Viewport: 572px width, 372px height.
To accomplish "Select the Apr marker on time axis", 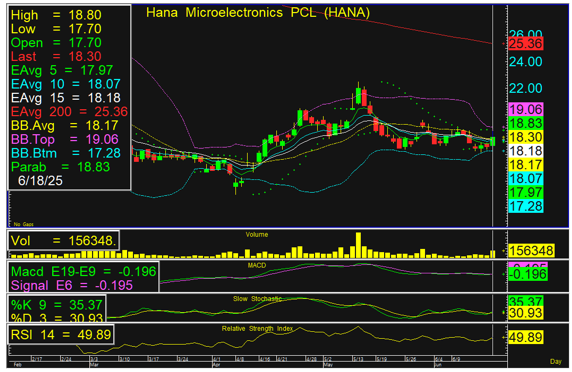I will pyautogui.click(x=216, y=364).
